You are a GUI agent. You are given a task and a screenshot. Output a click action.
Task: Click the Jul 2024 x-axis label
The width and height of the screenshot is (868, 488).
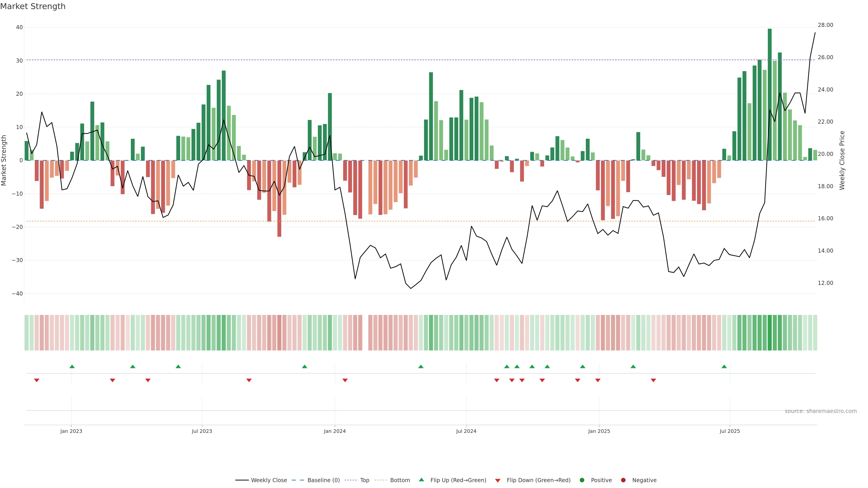pyautogui.click(x=466, y=431)
